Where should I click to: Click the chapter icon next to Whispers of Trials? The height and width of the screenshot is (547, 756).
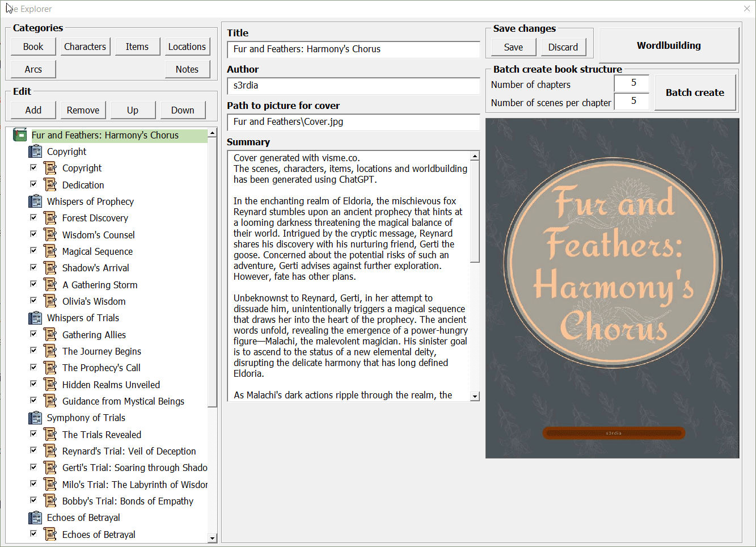click(35, 318)
